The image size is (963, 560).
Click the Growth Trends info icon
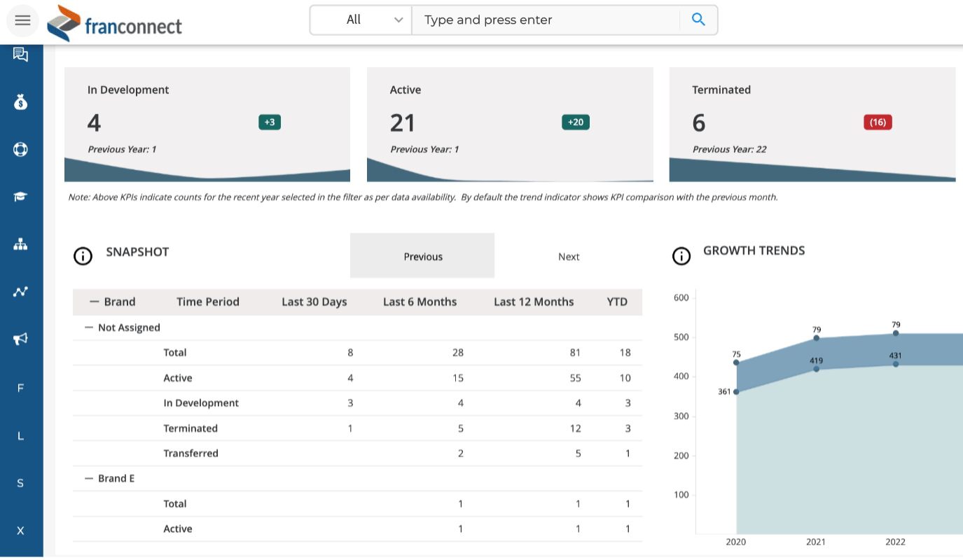(x=681, y=255)
